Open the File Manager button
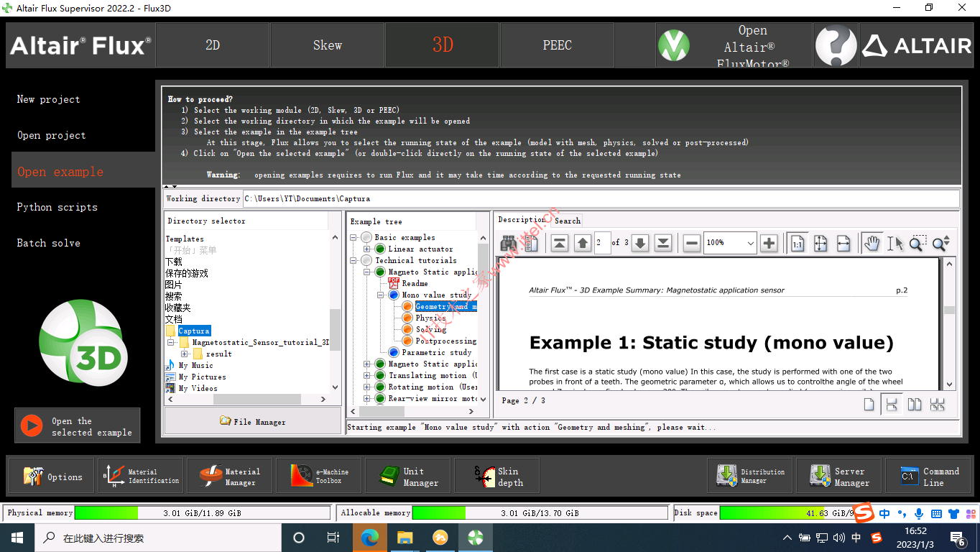This screenshot has height=552, width=980. 253,421
